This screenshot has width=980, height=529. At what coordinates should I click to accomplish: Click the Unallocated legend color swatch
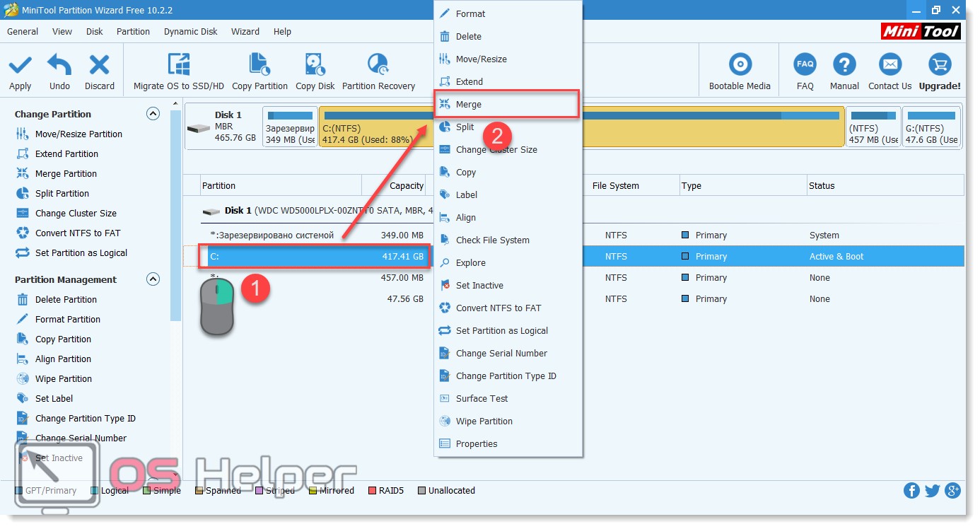coord(422,491)
